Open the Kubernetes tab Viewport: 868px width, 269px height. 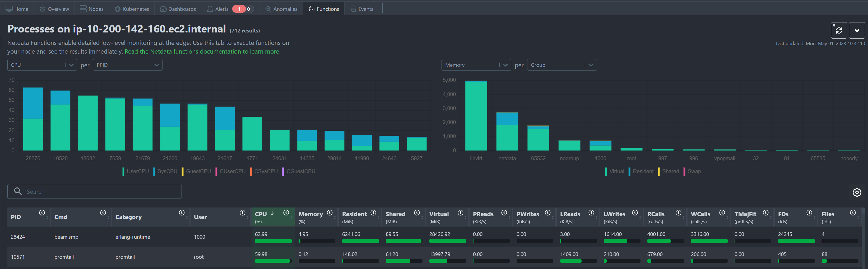[x=132, y=9]
